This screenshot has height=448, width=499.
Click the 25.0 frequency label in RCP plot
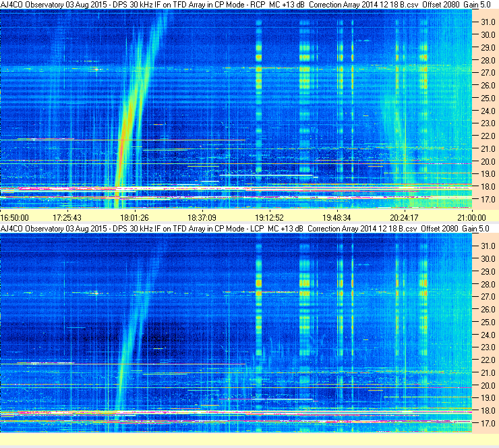pos(488,99)
